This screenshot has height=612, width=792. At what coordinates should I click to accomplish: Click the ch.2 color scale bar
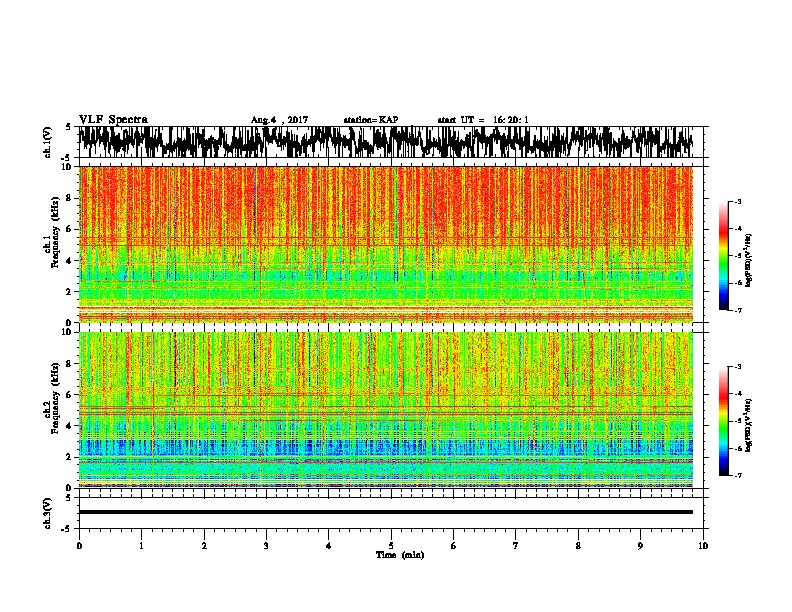pyautogui.click(x=723, y=421)
